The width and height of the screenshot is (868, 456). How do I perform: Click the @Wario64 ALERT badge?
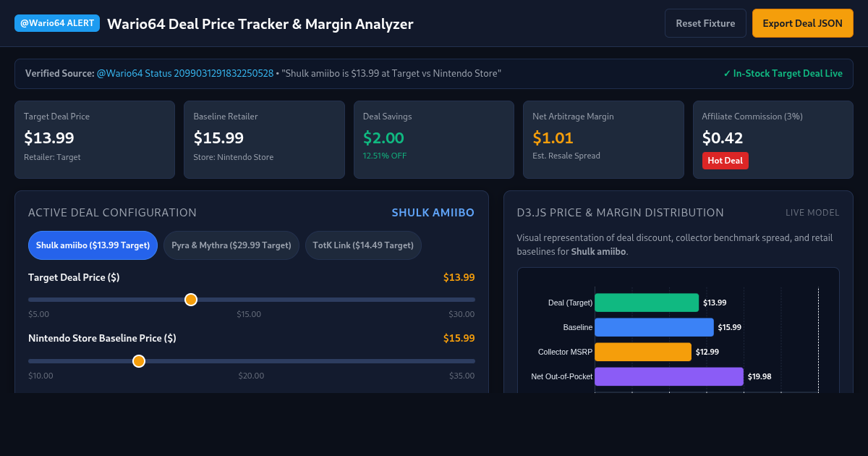tap(57, 23)
